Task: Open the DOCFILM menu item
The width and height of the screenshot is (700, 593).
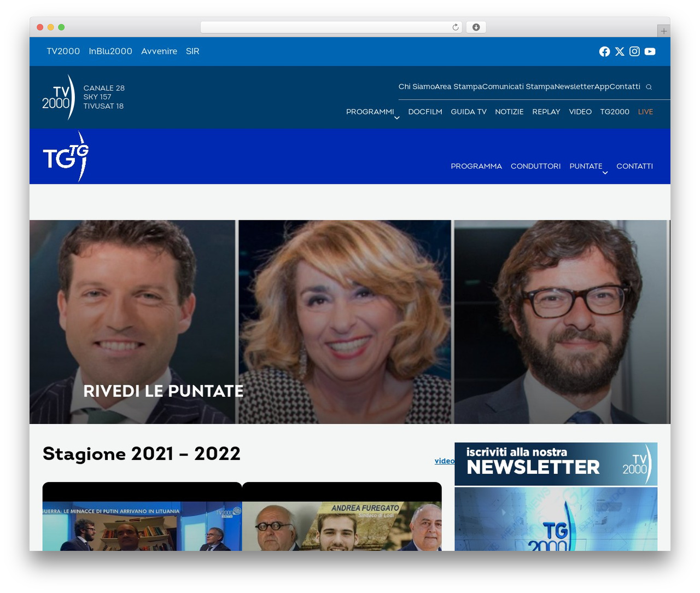Action: tap(425, 112)
